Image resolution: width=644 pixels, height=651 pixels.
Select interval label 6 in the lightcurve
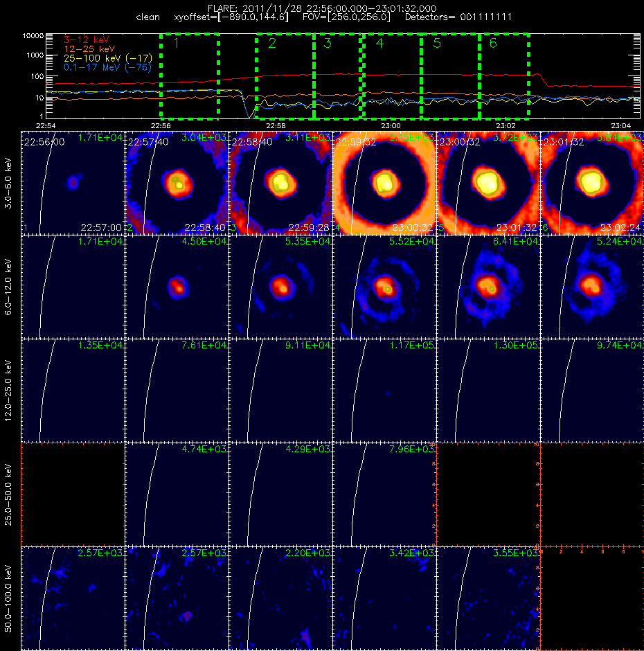coord(493,43)
